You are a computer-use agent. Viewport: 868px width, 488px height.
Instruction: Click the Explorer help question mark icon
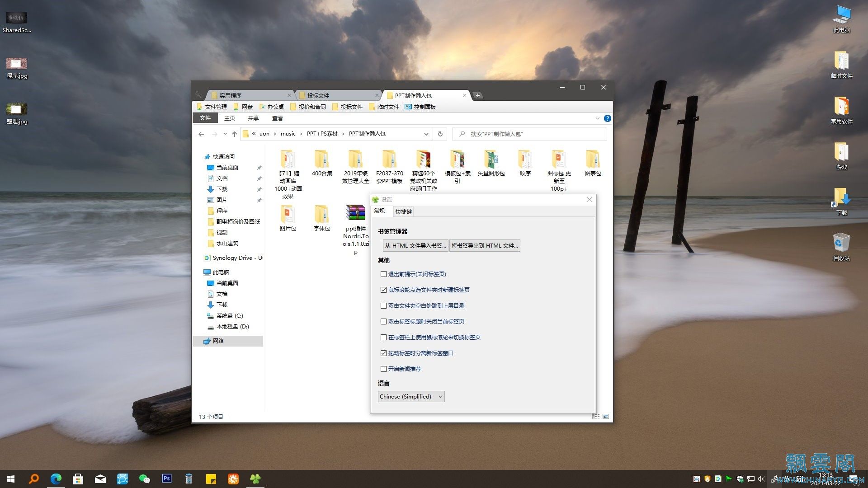tap(608, 118)
